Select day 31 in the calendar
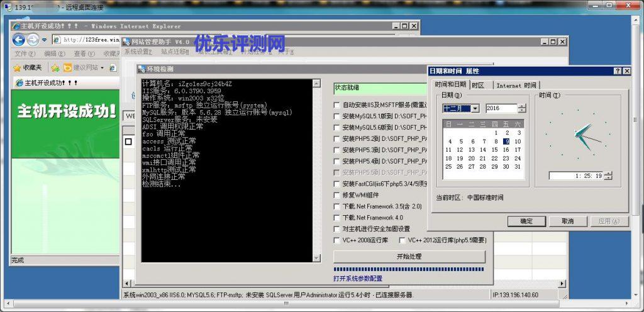The image size is (644, 312). 518,167
